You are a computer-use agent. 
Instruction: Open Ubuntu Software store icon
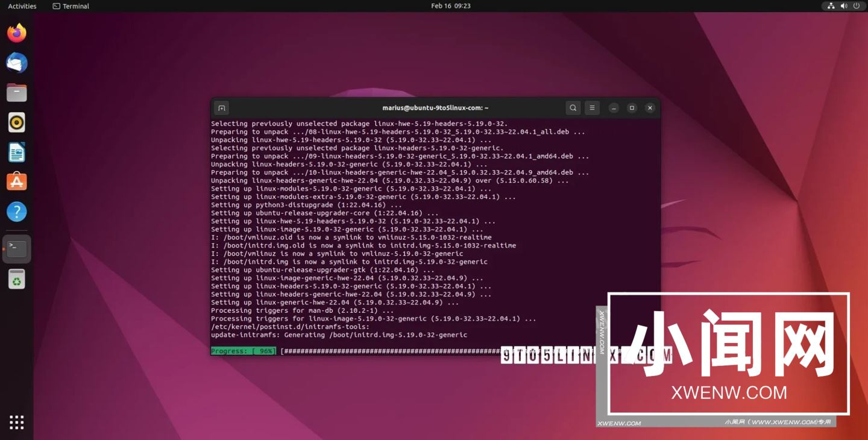pos(17,182)
